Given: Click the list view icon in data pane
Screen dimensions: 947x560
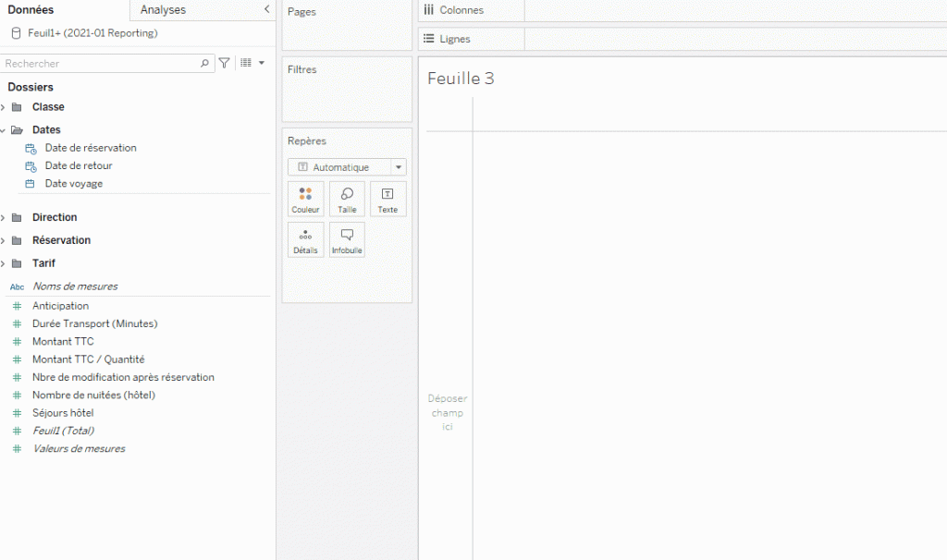Looking at the screenshot, I should [x=246, y=63].
